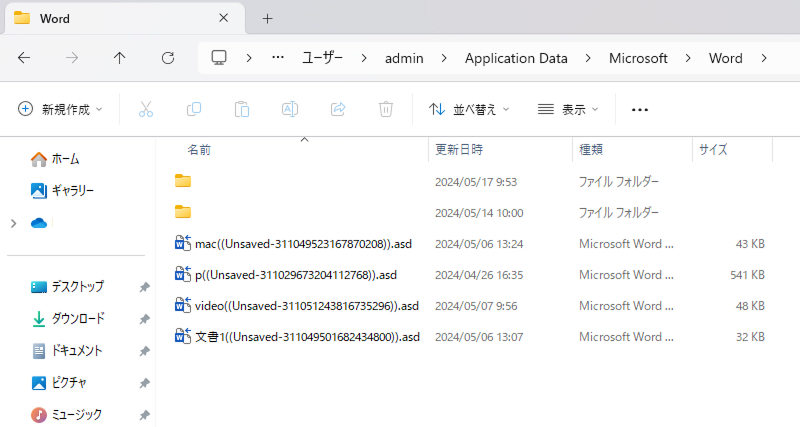
Task: Open the 表示 view dropdown
Action: [x=567, y=109]
